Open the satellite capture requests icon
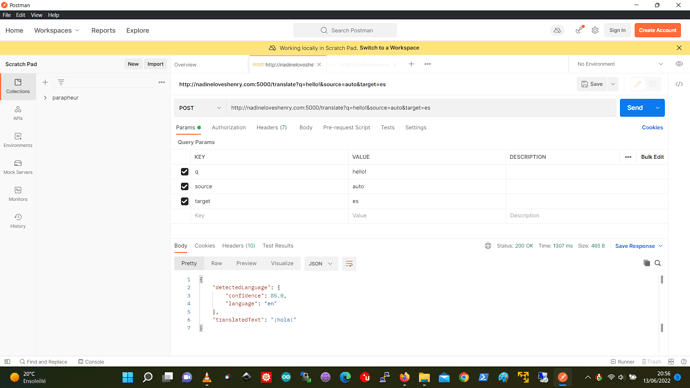The image size is (690, 388). click(579, 30)
